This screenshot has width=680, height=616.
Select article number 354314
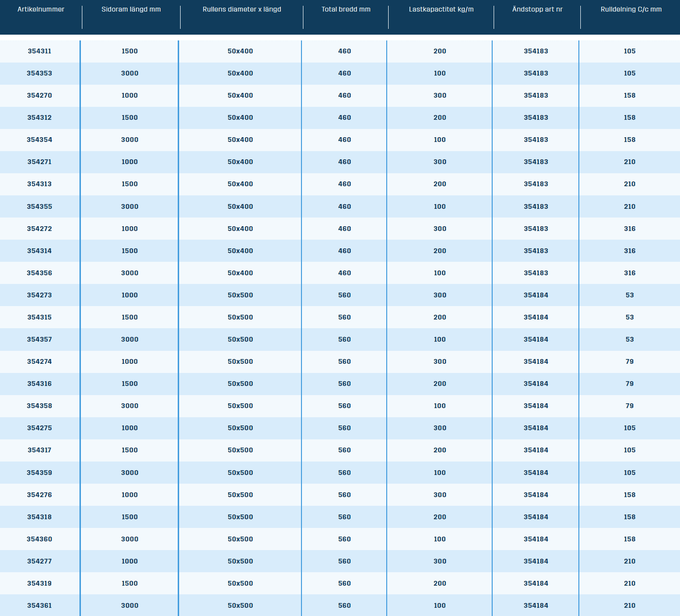(x=39, y=251)
